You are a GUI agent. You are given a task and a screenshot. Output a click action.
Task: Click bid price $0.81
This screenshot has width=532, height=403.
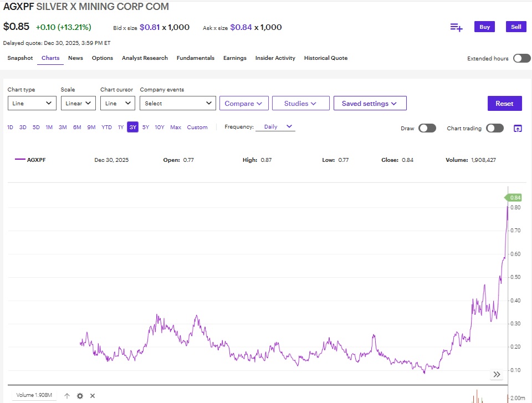[x=150, y=27]
